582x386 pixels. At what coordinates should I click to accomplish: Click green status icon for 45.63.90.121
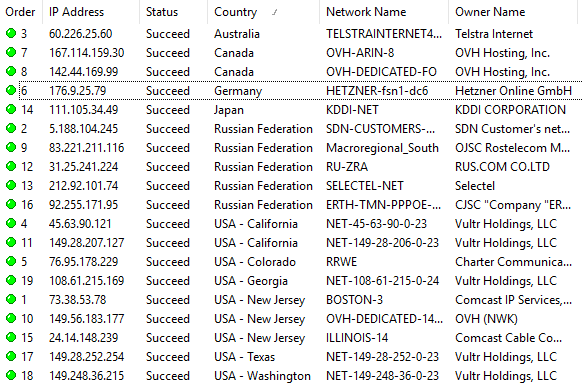(11, 223)
